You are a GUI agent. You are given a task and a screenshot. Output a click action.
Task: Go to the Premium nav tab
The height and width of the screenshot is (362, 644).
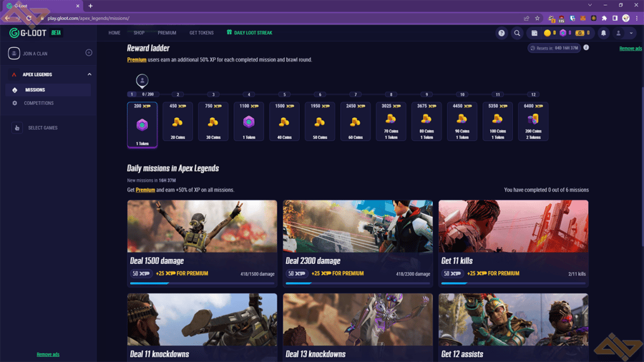tap(167, 33)
